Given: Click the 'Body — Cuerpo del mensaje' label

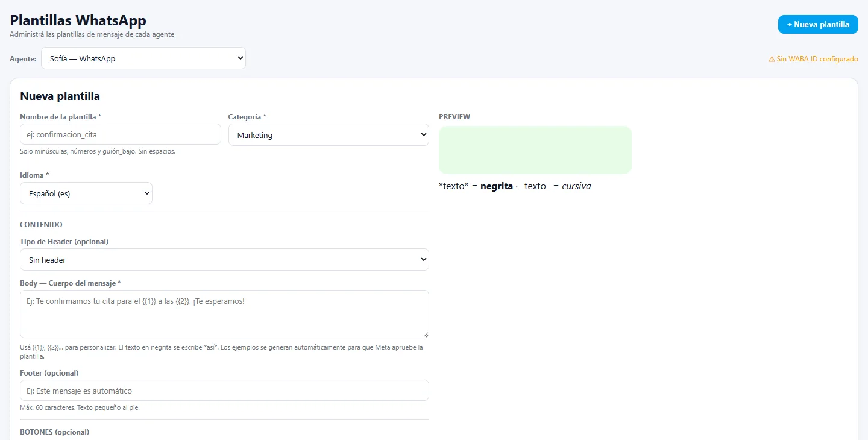Looking at the screenshot, I should point(71,283).
